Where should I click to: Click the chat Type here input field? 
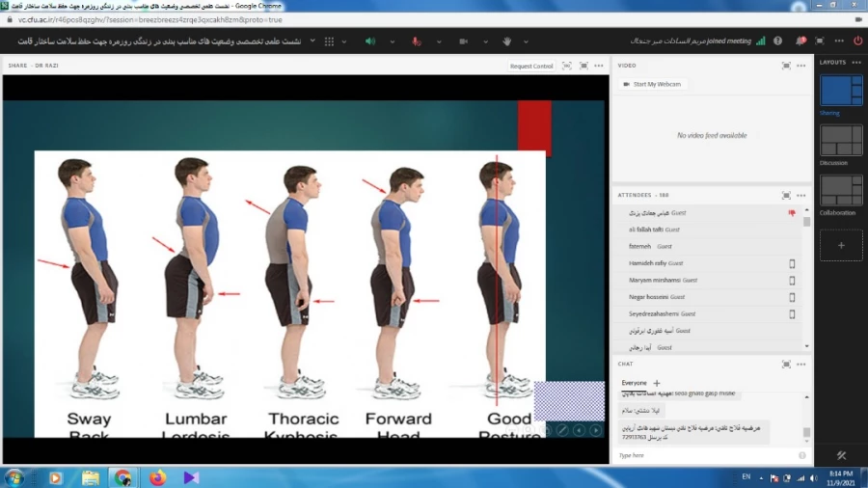pyautogui.click(x=704, y=455)
